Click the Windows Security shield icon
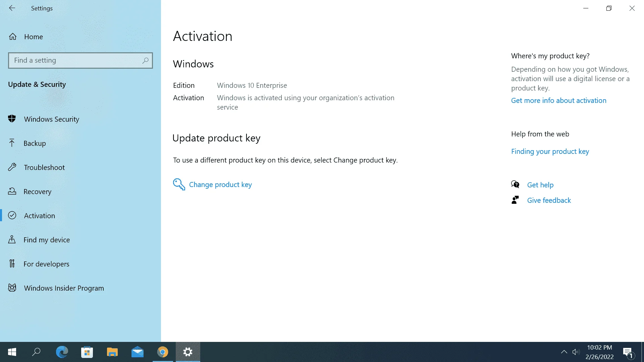The width and height of the screenshot is (644, 362). coord(12,119)
